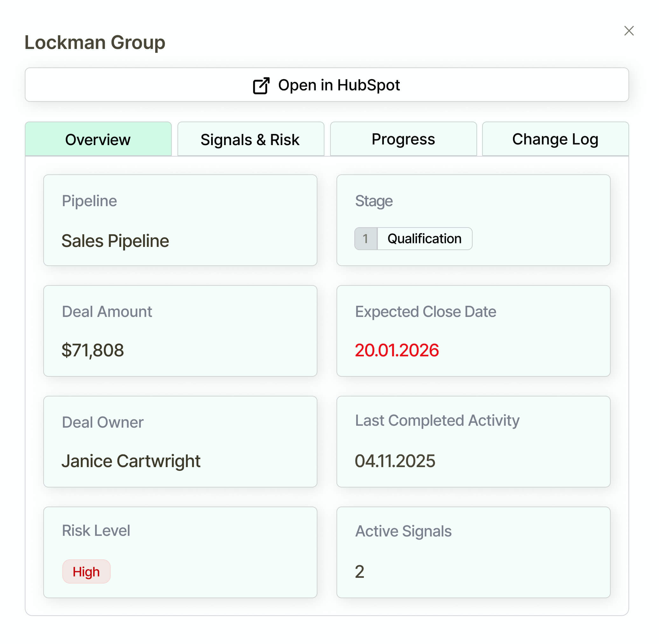
Task: Click the stage number 1 indicator
Action: coord(365,239)
